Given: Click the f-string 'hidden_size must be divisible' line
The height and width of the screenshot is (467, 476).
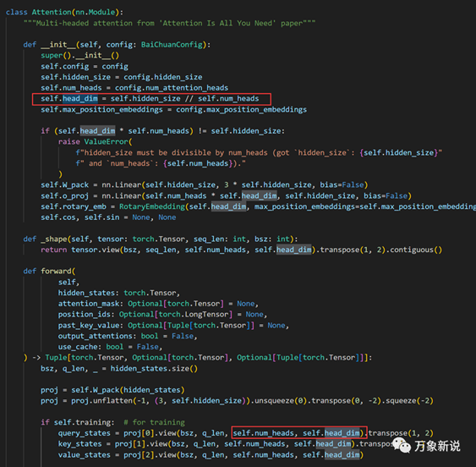Looking at the screenshot, I should (x=259, y=152).
